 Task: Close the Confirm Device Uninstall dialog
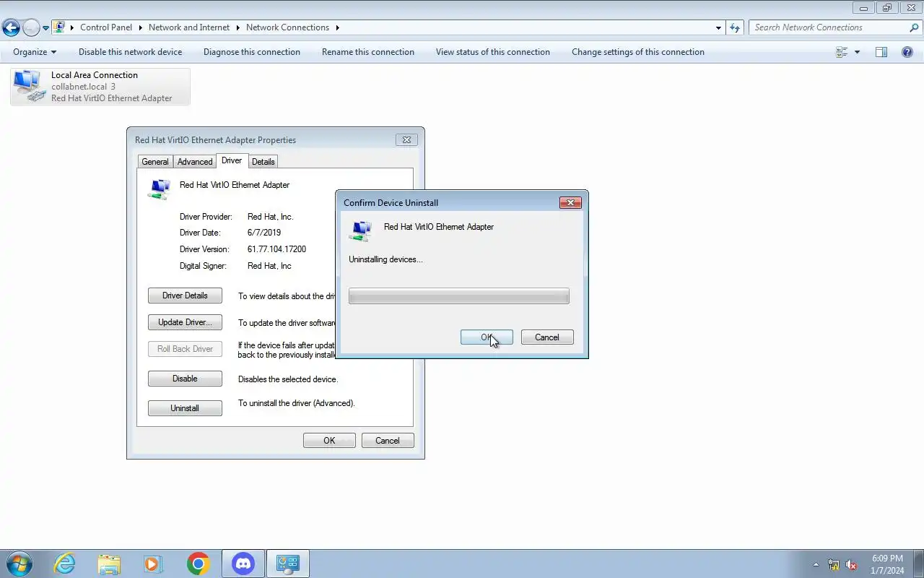(570, 203)
